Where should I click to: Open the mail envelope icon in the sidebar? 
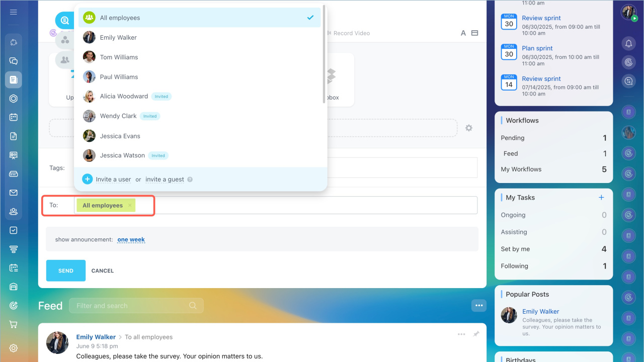coord(14,193)
